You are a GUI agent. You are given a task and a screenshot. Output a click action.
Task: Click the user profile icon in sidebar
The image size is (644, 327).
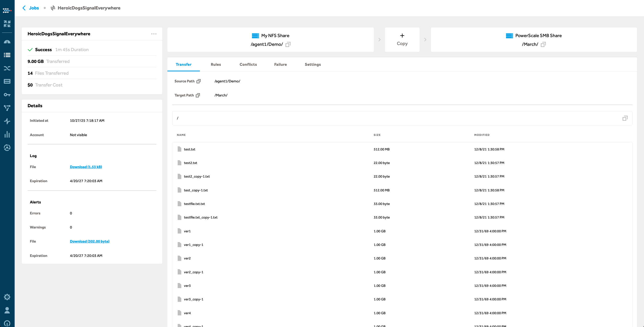point(7,310)
